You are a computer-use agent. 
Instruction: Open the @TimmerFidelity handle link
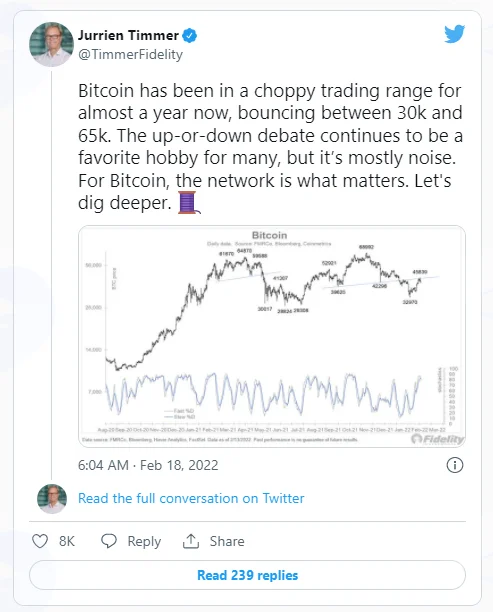click(x=130, y=54)
